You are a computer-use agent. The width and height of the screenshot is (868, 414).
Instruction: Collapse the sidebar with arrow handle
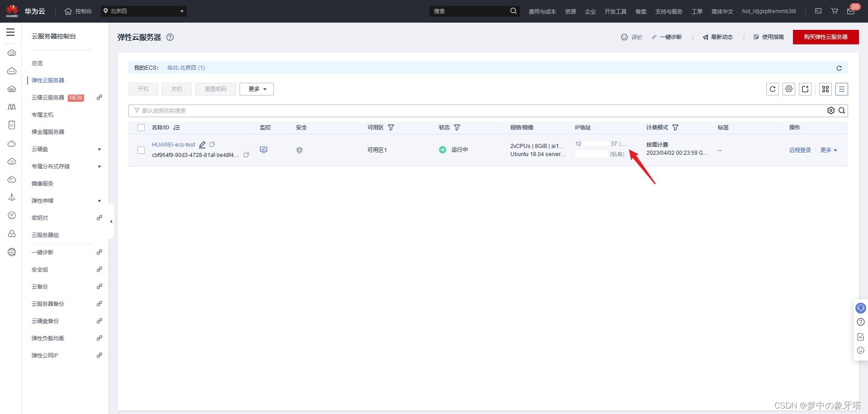111,221
